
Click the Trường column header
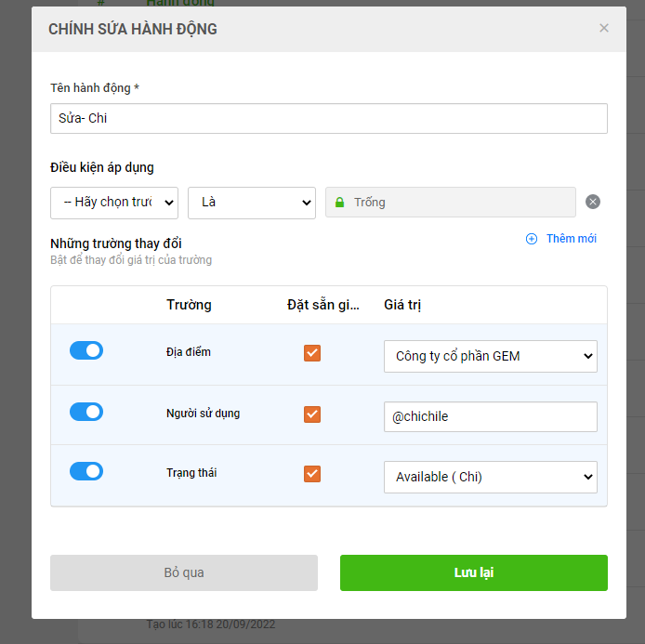click(x=189, y=305)
